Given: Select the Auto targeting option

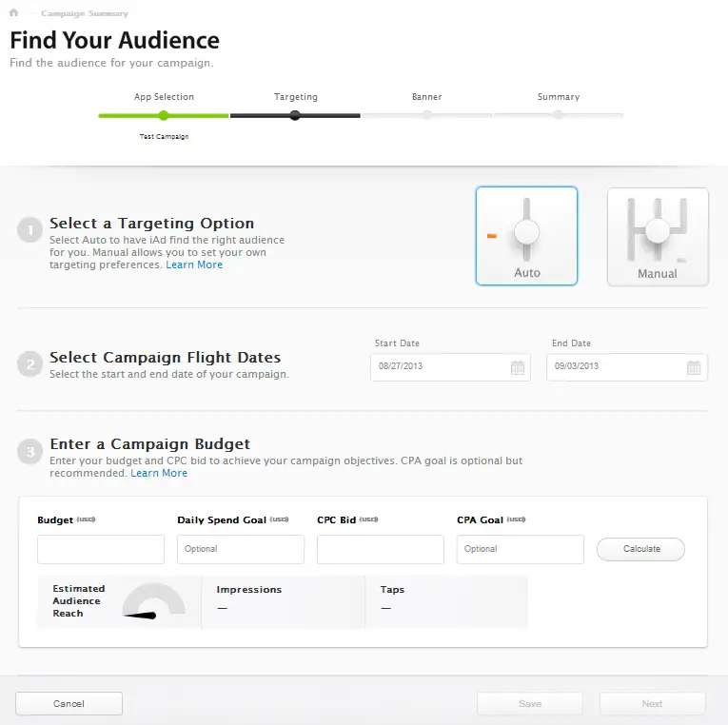Looking at the screenshot, I should tap(526, 236).
